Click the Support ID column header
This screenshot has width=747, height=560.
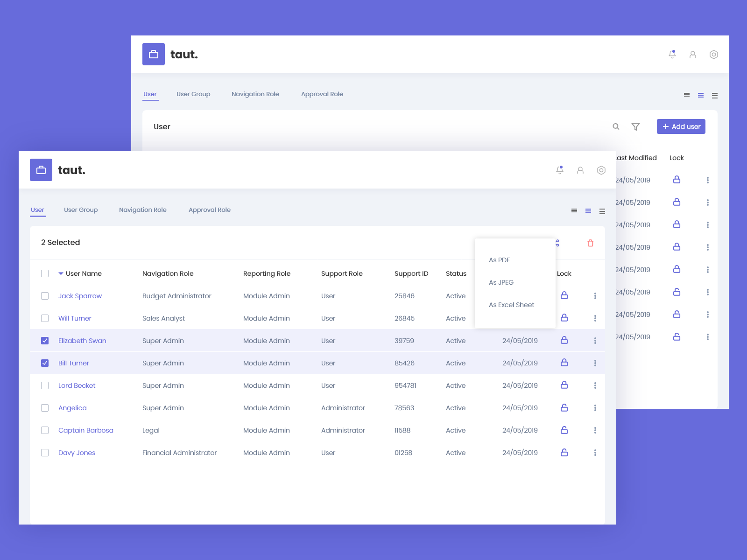(x=411, y=273)
